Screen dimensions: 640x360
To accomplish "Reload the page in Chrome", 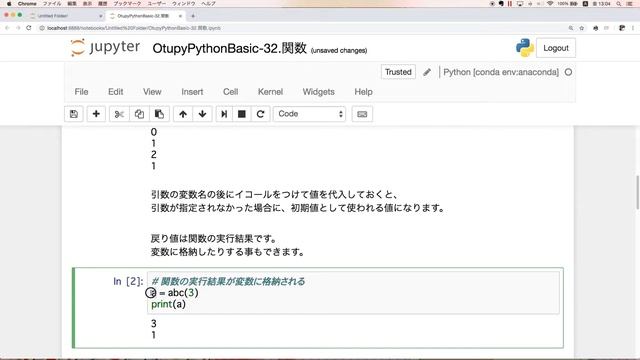I will [x=29, y=28].
